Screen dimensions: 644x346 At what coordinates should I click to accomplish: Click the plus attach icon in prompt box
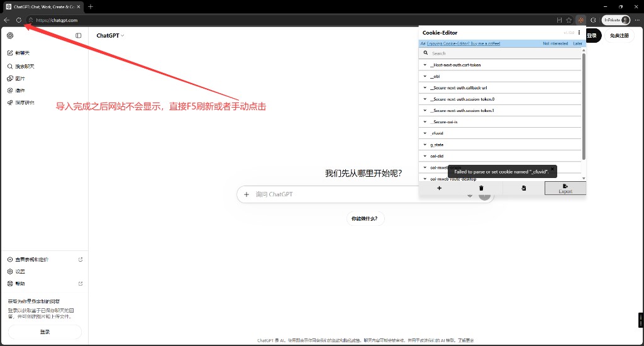pos(247,194)
